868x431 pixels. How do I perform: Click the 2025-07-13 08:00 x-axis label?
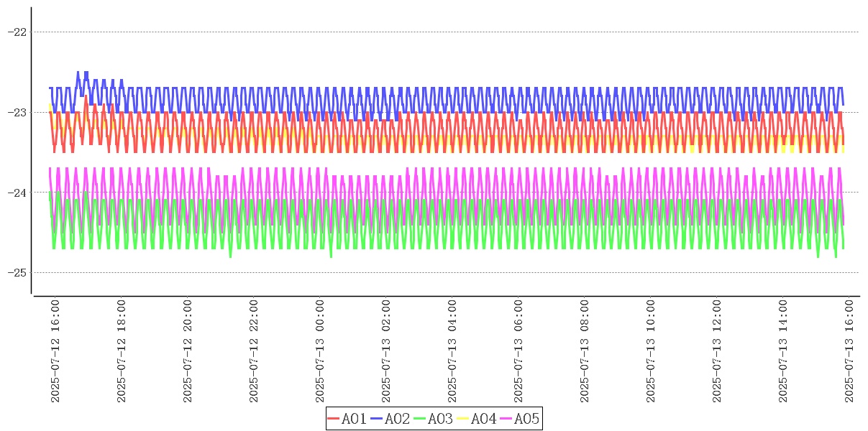585,351
